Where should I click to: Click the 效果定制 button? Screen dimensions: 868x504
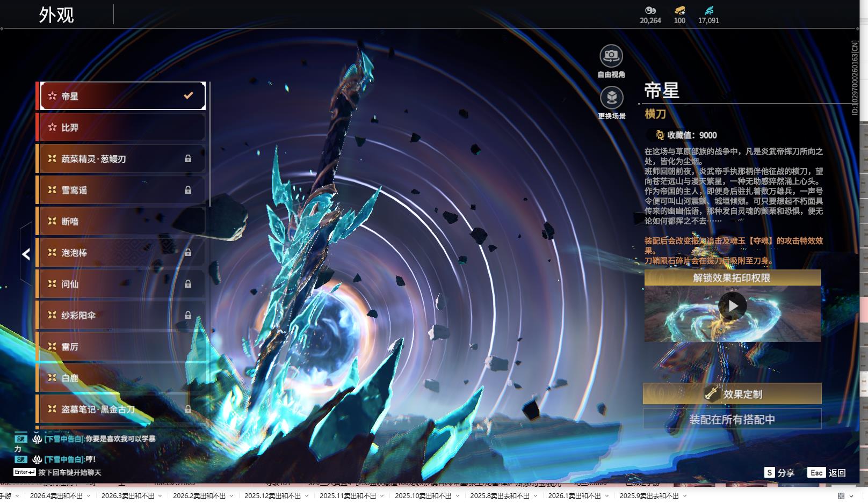coord(732,394)
